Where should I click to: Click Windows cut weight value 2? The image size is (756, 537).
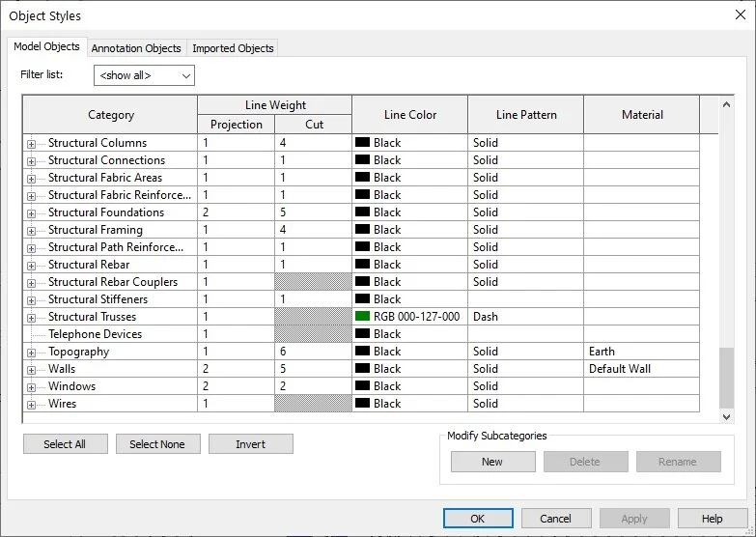pos(314,386)
